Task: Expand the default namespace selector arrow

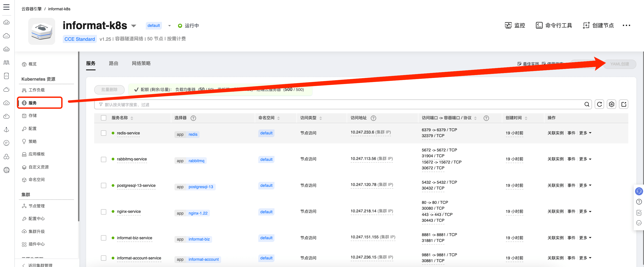Action: [x=169, y=26]
